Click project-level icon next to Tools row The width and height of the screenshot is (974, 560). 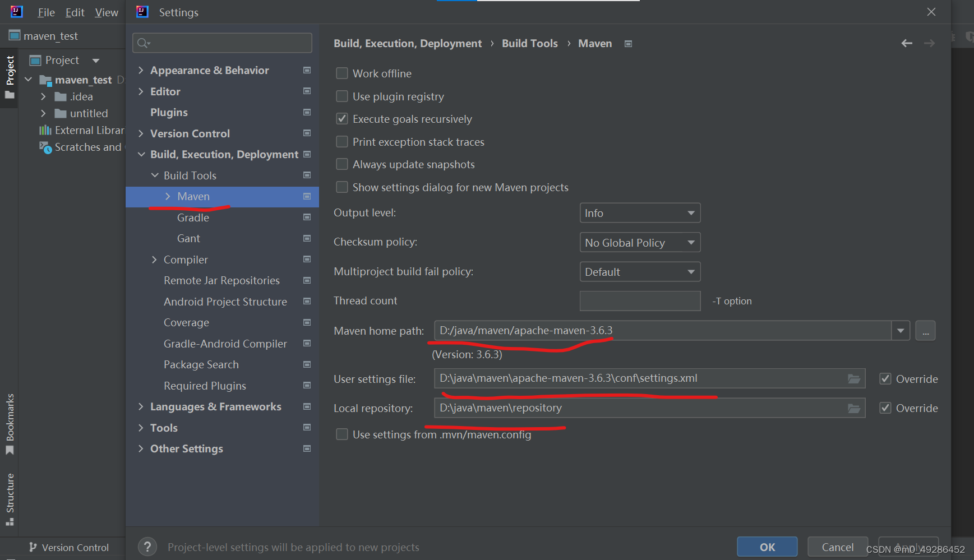(307, 427)
